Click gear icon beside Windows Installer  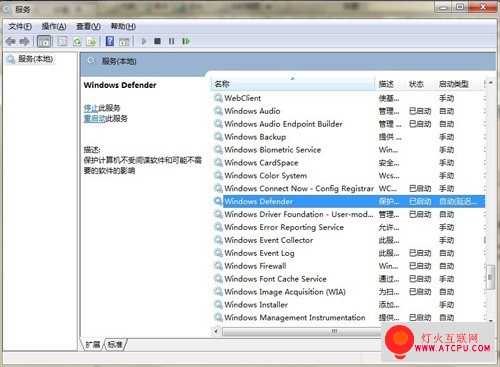tap(218, 304)
